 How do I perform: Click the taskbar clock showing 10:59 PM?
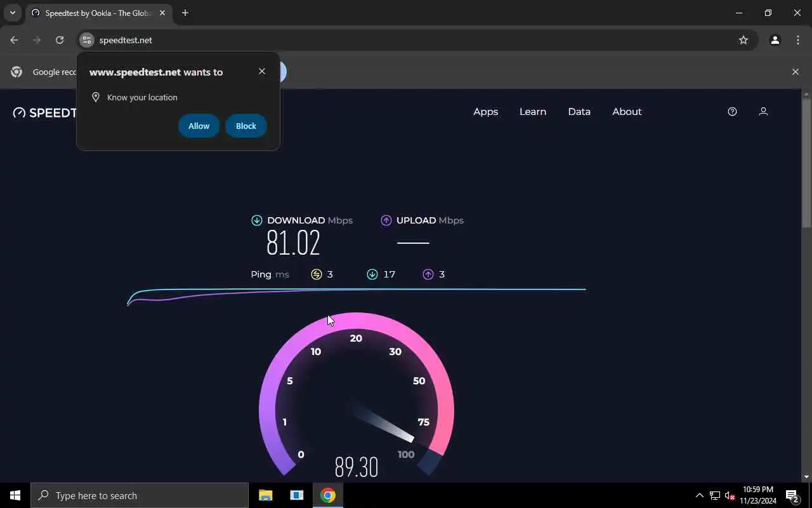pyautogui.click(x=758, y=495)
